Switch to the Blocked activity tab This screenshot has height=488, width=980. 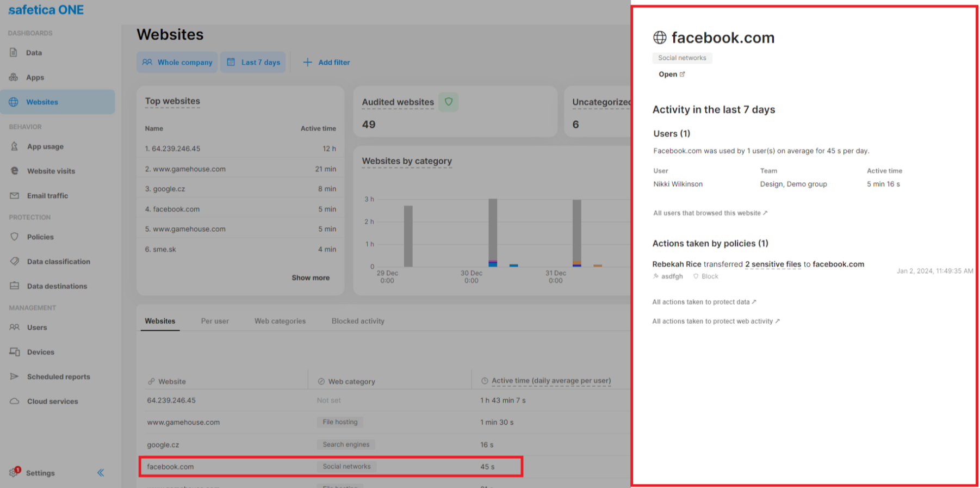point(358,321)
